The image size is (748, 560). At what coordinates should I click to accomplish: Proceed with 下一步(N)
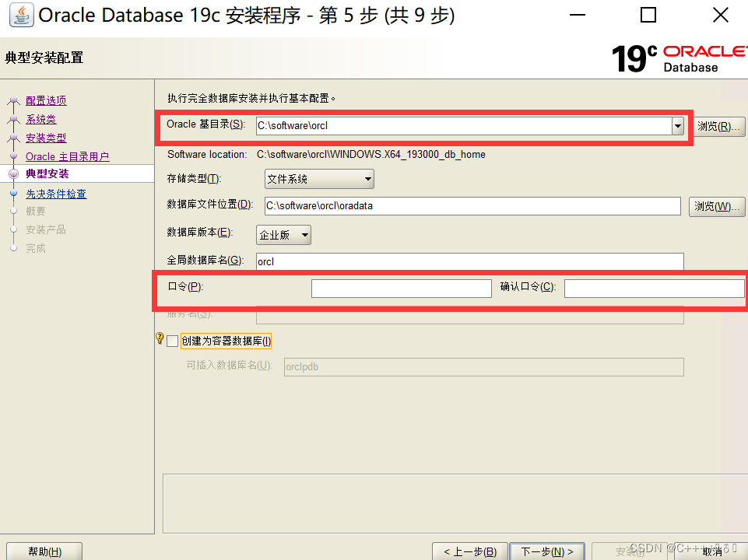coord(547,551)
